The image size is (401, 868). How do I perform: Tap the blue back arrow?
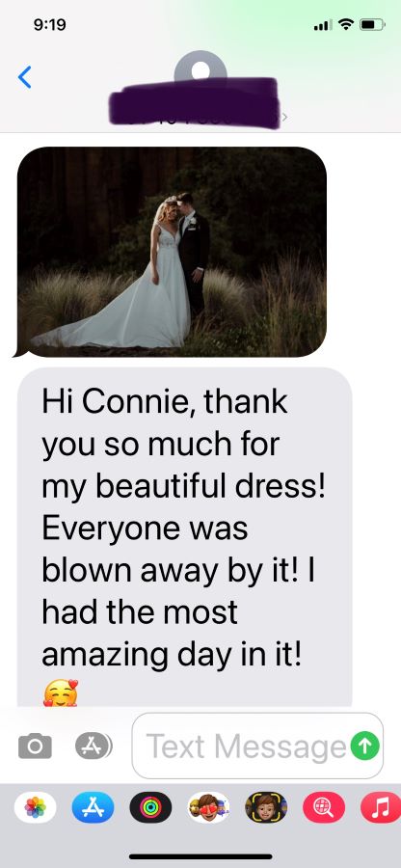[25, 77]
